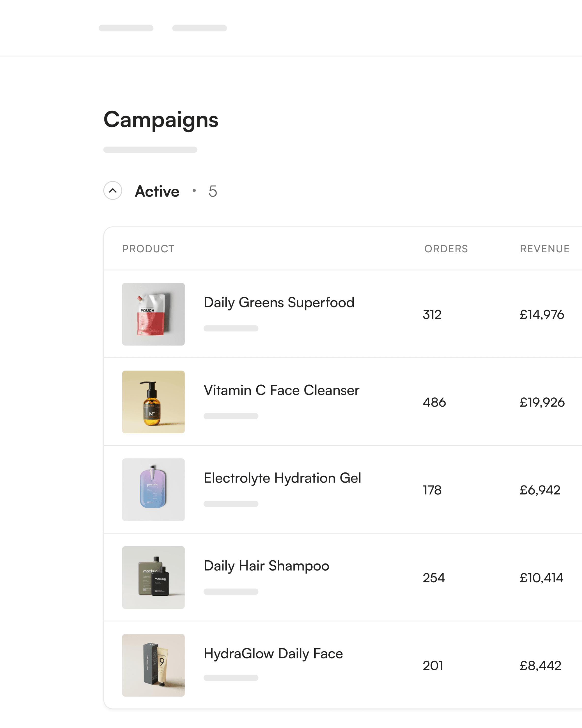Click the Active section heading
The image size is (582, 728).
(157, 191)
